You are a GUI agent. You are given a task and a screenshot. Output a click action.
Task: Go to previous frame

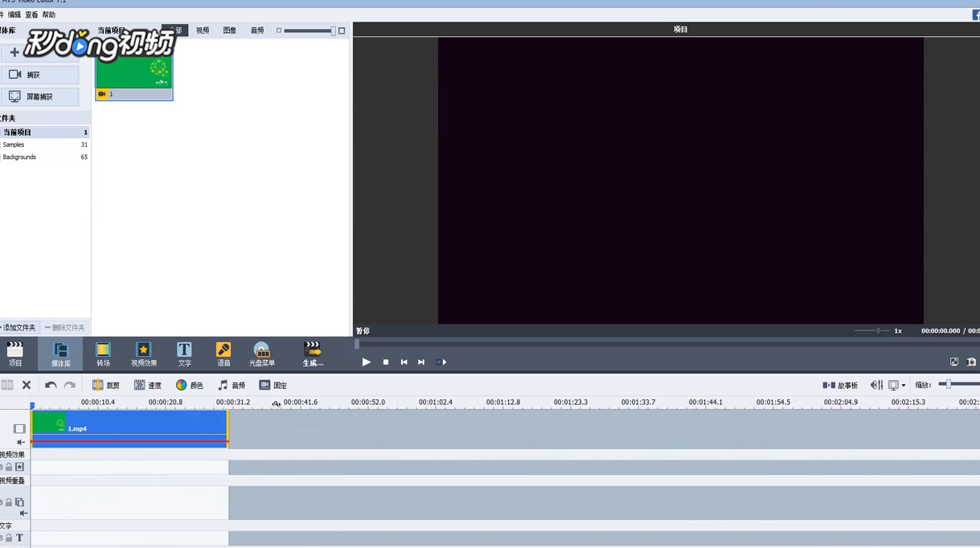[x=404, y=362]
